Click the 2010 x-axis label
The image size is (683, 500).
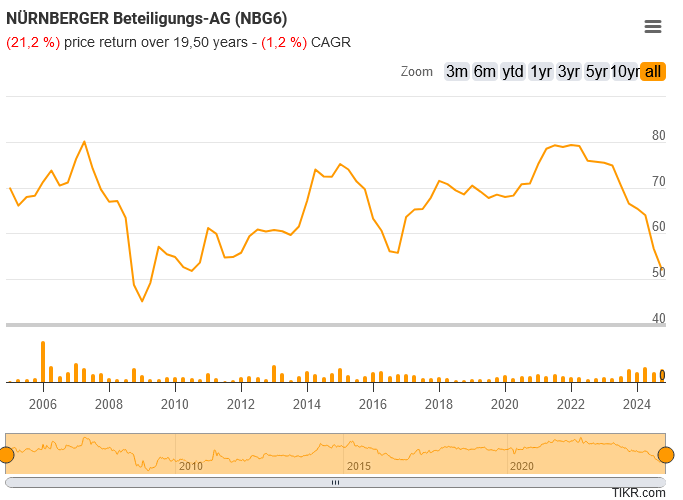pyautogui.click(x=175, y=404)
